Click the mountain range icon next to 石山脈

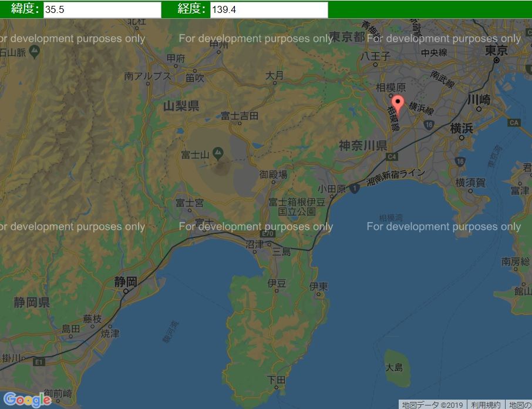click(x=34, y=52)
